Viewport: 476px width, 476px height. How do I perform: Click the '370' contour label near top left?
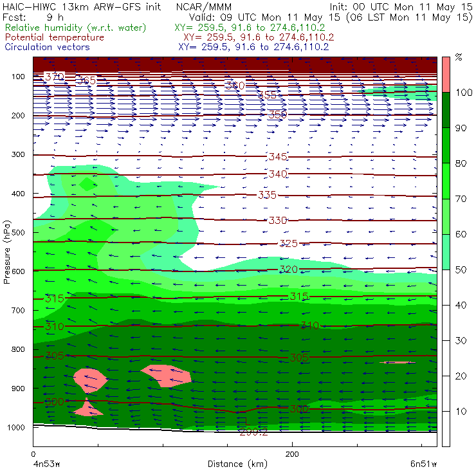pyautogui.click(x=55, y=77)
